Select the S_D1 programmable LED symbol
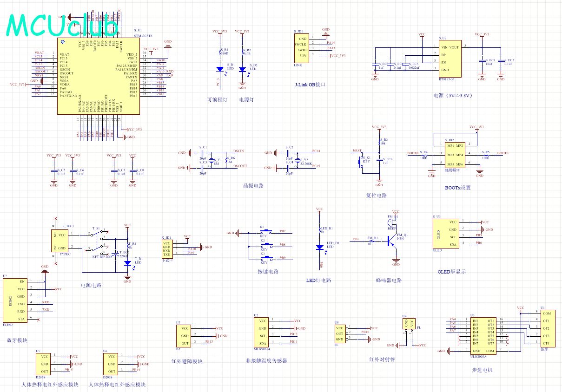This screenshot has height=392, width=562. click(x=220, y=69)
